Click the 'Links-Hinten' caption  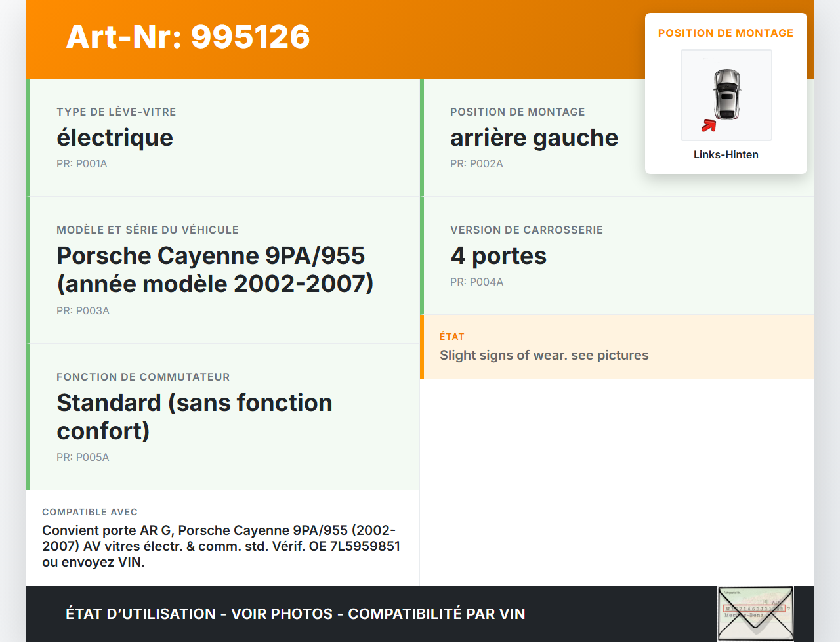point(726,155)
